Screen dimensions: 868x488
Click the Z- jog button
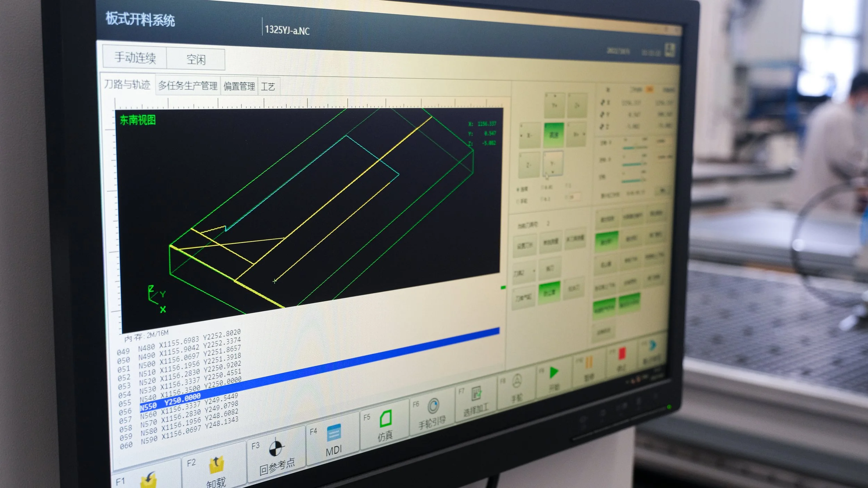click(528, 166)
